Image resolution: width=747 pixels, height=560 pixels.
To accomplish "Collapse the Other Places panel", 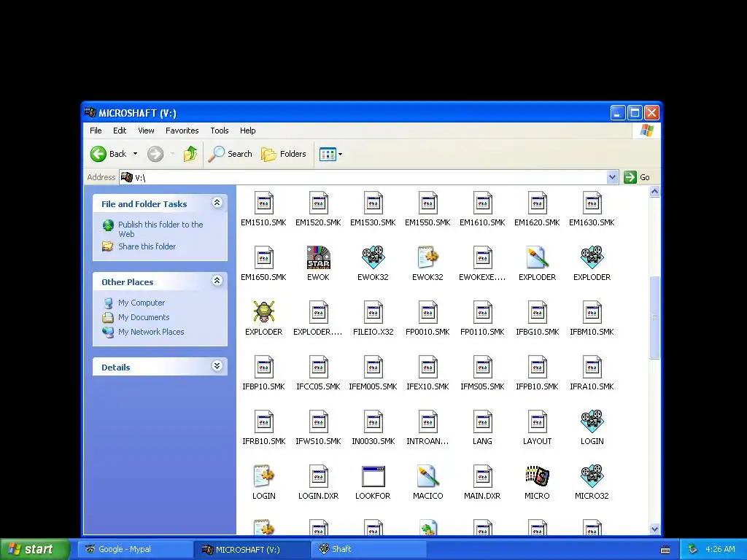I will pyautogui.click(x=217, y=281).
